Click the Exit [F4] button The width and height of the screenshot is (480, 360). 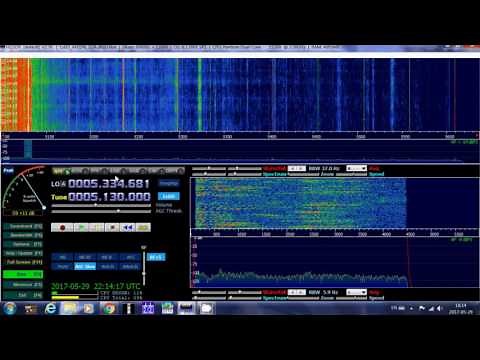click(x=23, y=295)
